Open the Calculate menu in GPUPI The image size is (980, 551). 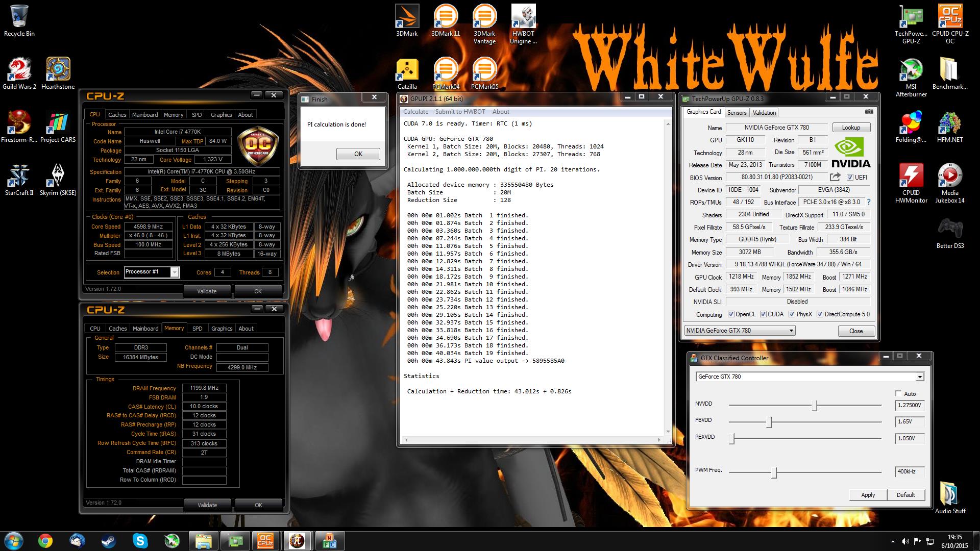pos(415,112)
